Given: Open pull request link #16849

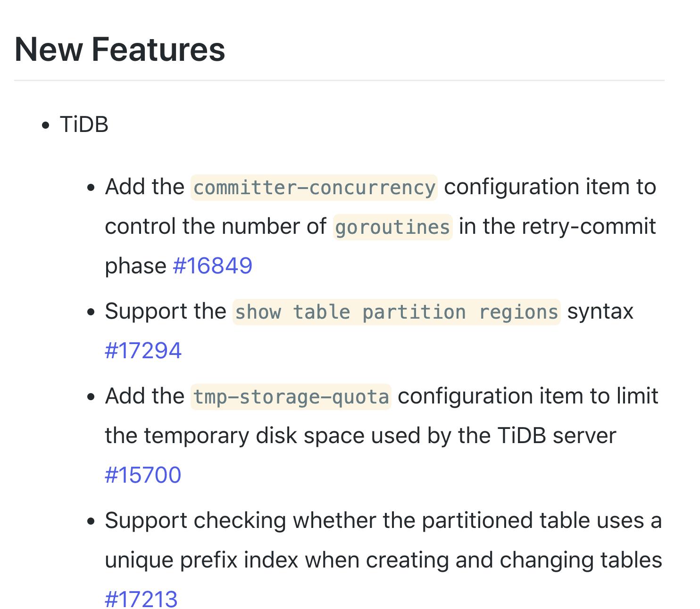Looking at the screenshot, I should pos(212,266).
